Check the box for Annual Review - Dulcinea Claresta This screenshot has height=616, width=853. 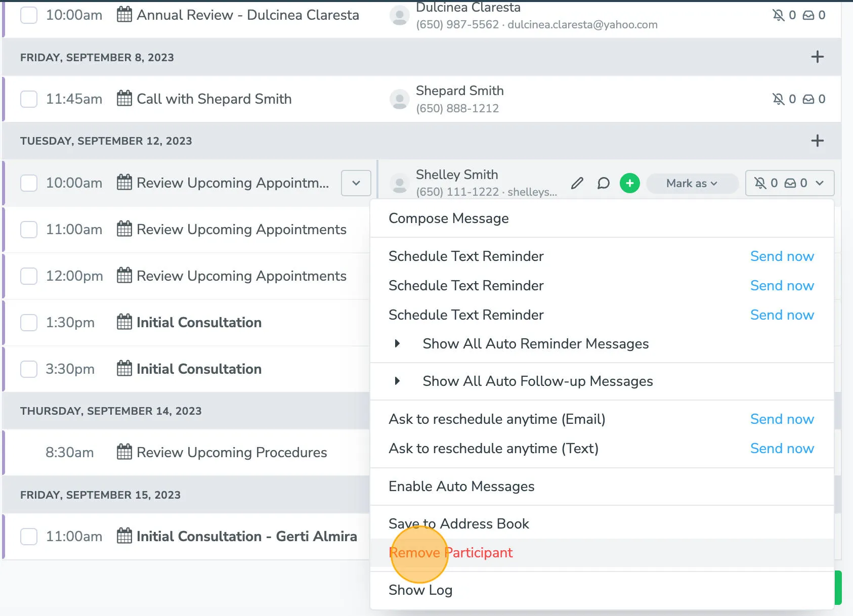click(29, 15)
